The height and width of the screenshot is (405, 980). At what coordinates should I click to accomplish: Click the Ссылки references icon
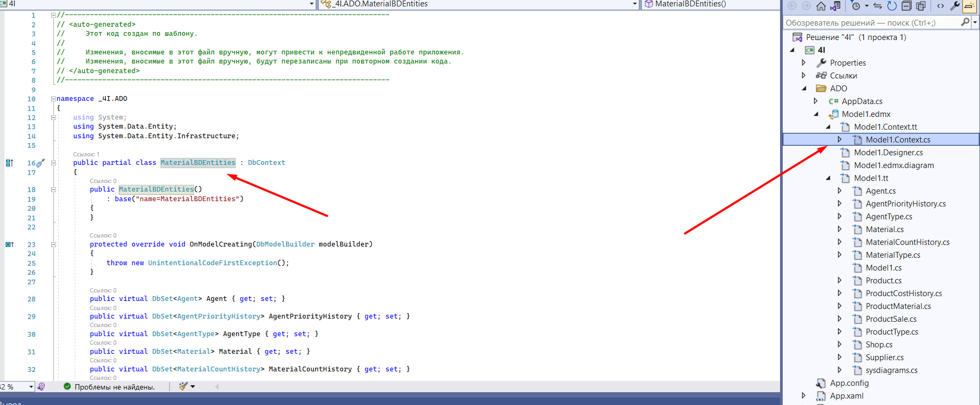coord(821,76)
